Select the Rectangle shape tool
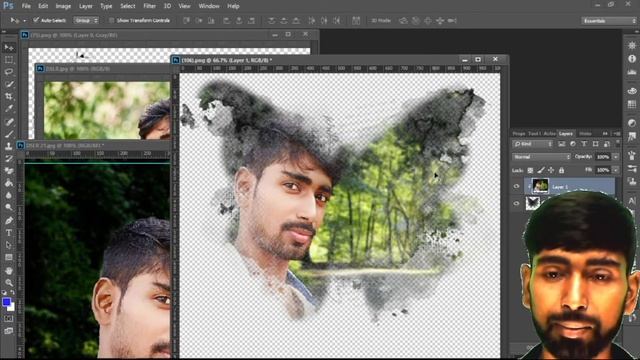 click(9, 257)
